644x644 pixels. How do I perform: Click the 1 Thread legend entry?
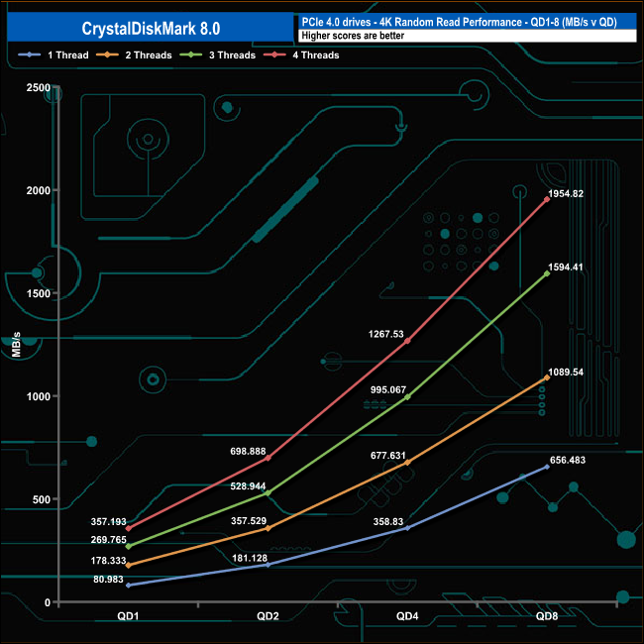(54, 55)
